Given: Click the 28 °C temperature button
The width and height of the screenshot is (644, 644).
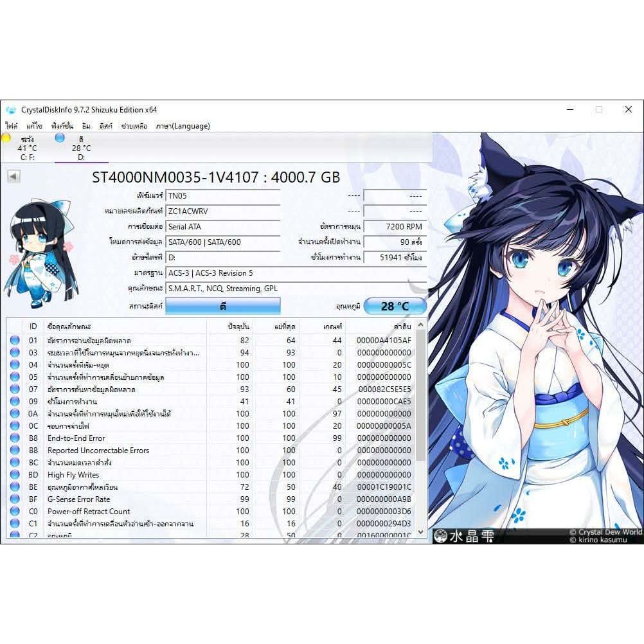Looking at the screenshot, I should click(x=395, y=306).
